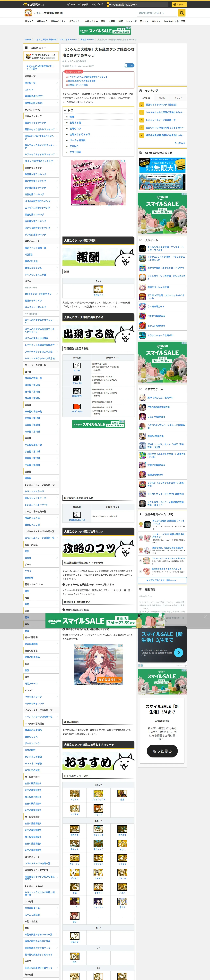Click the blue arrow on スマイルSALE ad

coord(178,653)
